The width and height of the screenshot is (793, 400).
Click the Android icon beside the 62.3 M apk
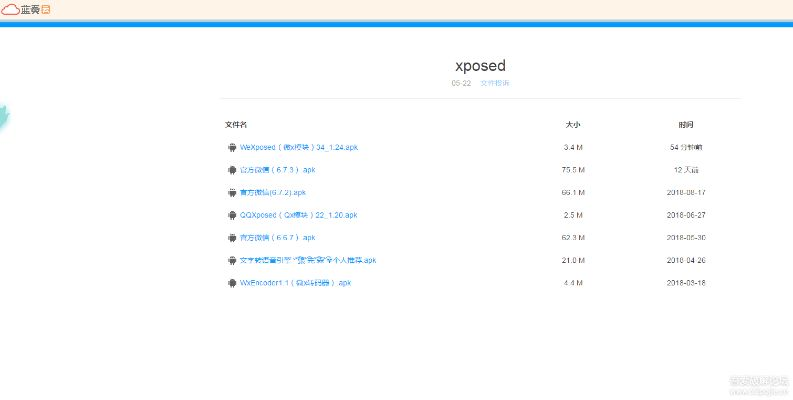(232, 238)
